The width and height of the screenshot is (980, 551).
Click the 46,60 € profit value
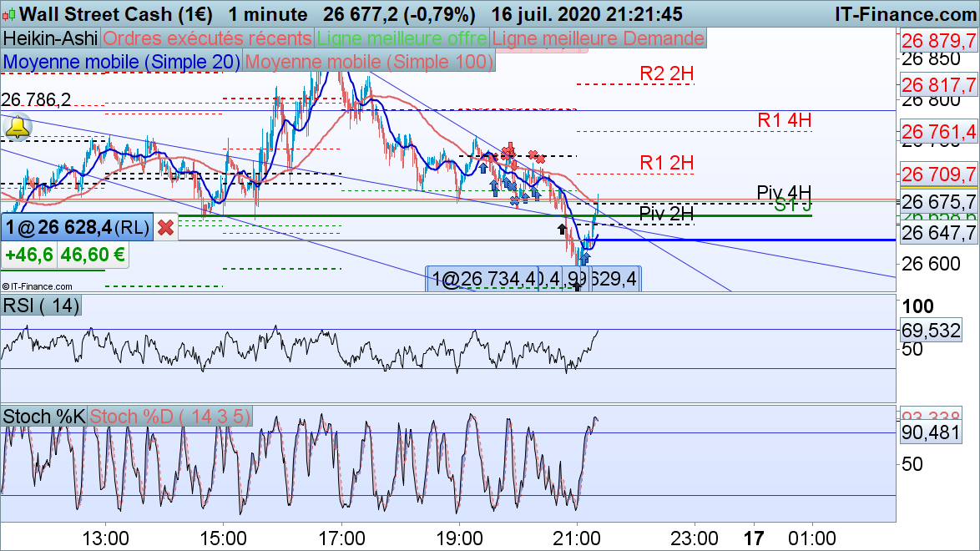click(x=93, y=255)
